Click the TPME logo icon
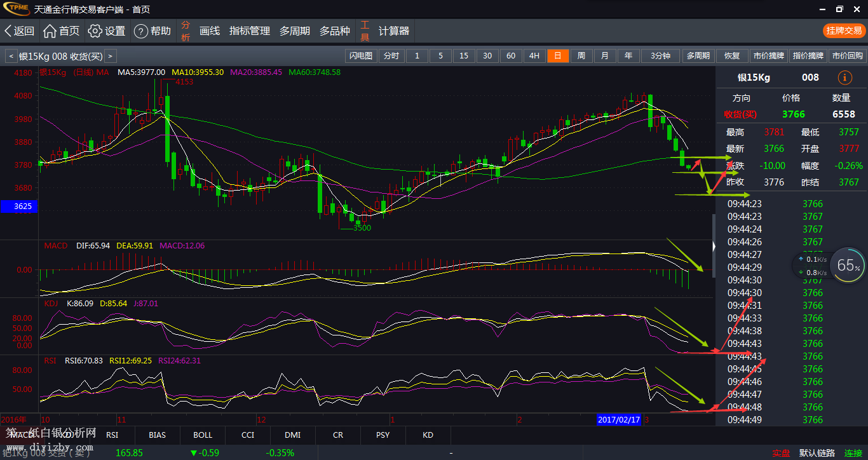This screenshot has width=868, height=460. click(15, 9)
